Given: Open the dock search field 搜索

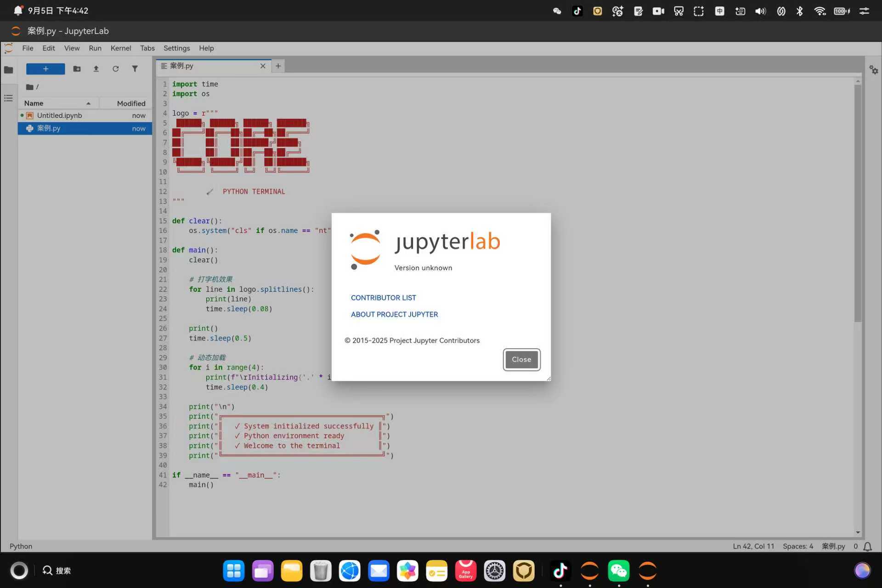Looking at the screenshot, I should click(x=57, y=571).
